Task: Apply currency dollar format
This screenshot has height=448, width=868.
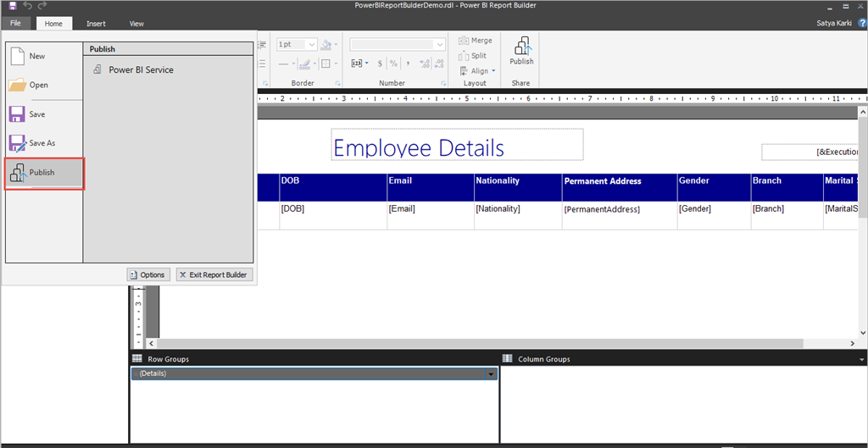Action: (x=381, y=64)
